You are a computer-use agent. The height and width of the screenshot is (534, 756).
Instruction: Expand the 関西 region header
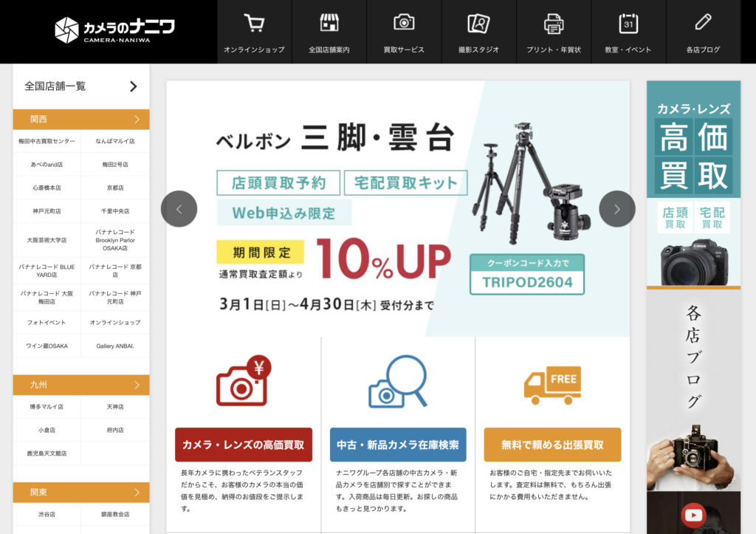[81, 119]
